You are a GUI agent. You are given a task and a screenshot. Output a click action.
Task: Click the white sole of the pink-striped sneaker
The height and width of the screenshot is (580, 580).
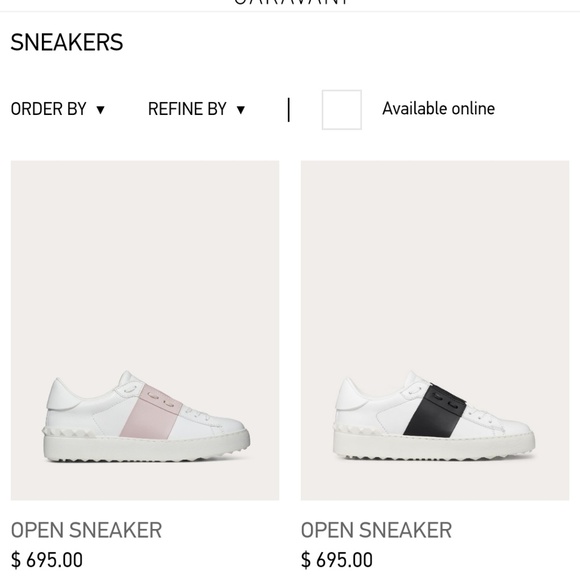coord(146,449)
